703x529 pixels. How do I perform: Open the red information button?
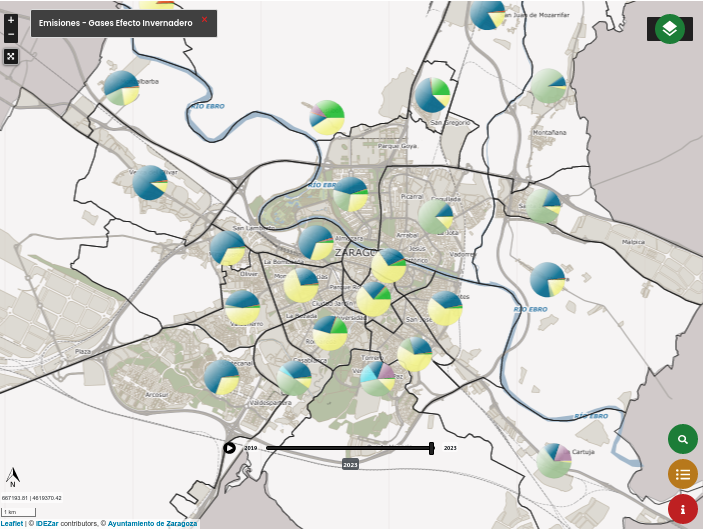tap(682, 509)
